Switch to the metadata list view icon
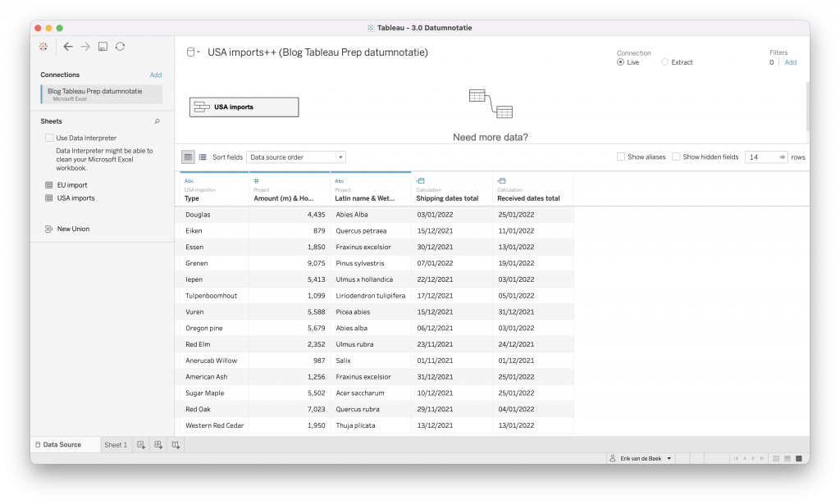The height and width of the screenshot is (504, 840). coord(203,157)
